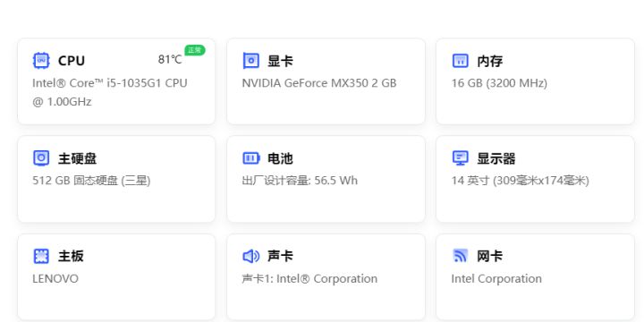Click the CPU heading text

(72, 61)
